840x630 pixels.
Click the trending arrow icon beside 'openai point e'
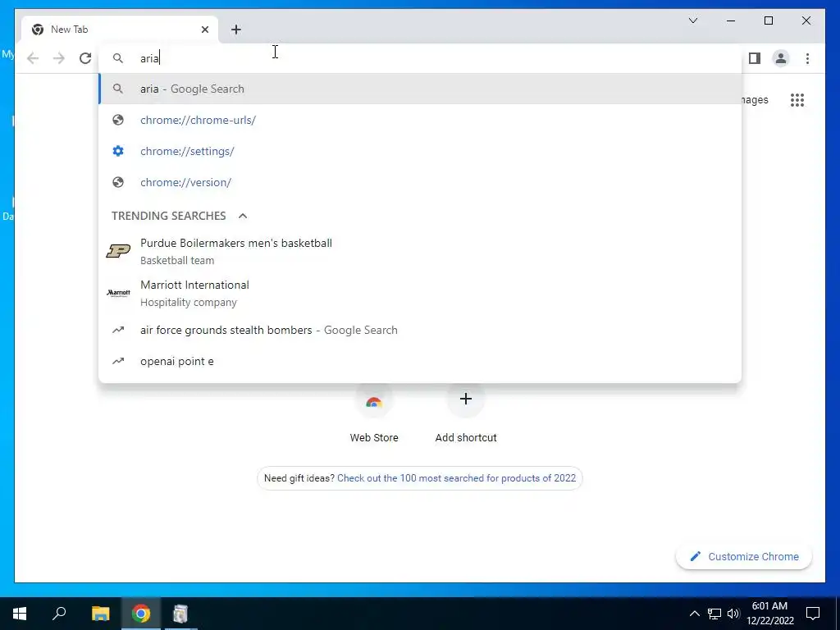tap(118, 361)
